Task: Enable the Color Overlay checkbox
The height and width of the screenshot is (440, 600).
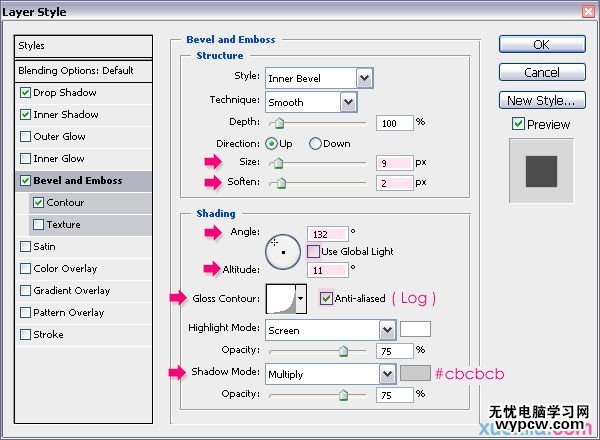Action: click(25, 269)
